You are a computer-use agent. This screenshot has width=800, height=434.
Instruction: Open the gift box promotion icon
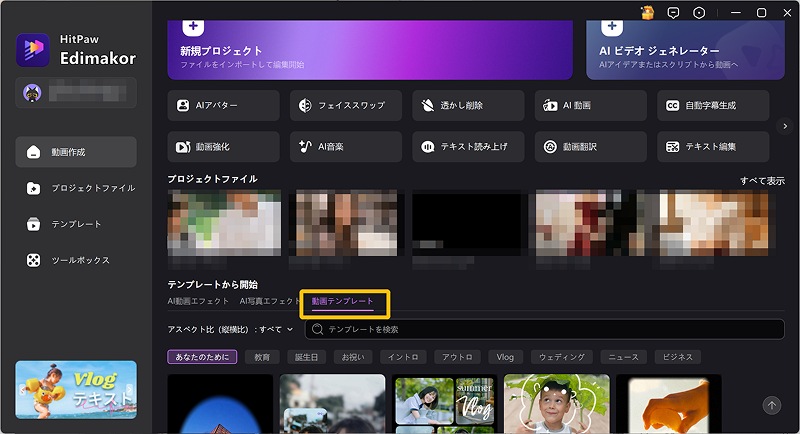(647, 13)
